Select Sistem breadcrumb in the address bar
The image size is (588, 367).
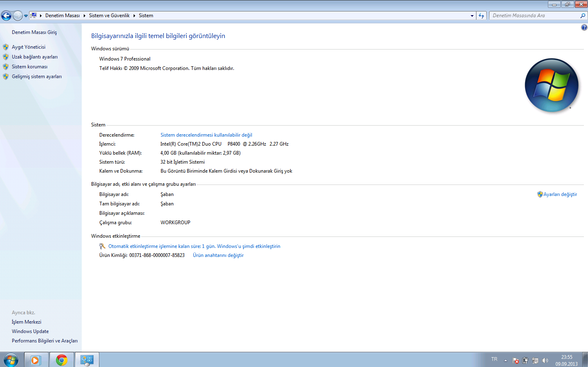pos(146,16)
